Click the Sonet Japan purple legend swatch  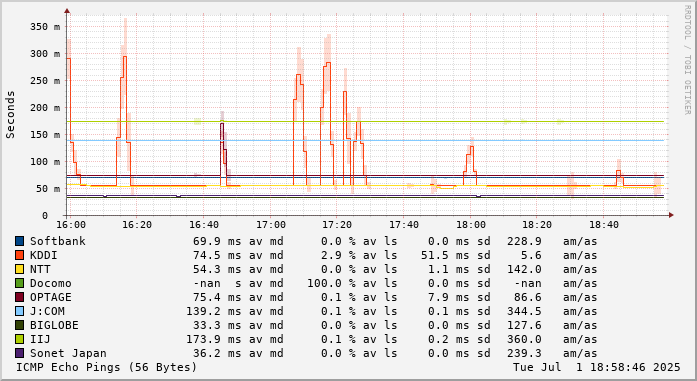pos(20,353)
